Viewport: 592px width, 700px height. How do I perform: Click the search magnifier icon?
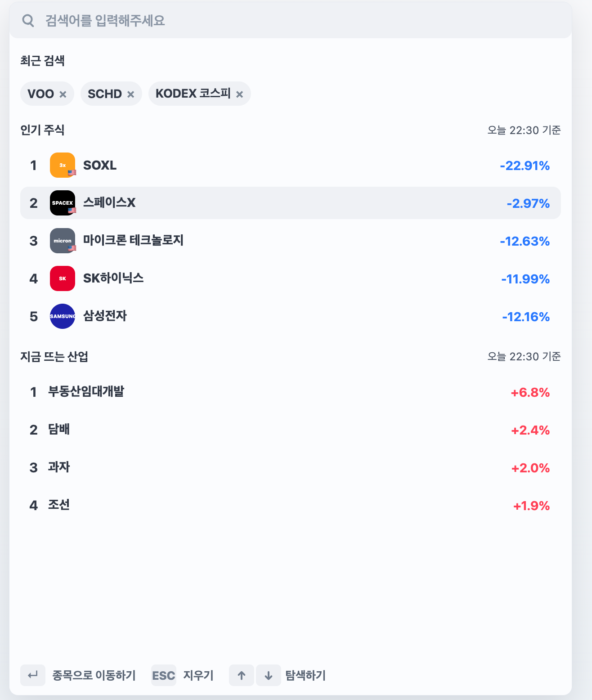(x=28, y=21)
